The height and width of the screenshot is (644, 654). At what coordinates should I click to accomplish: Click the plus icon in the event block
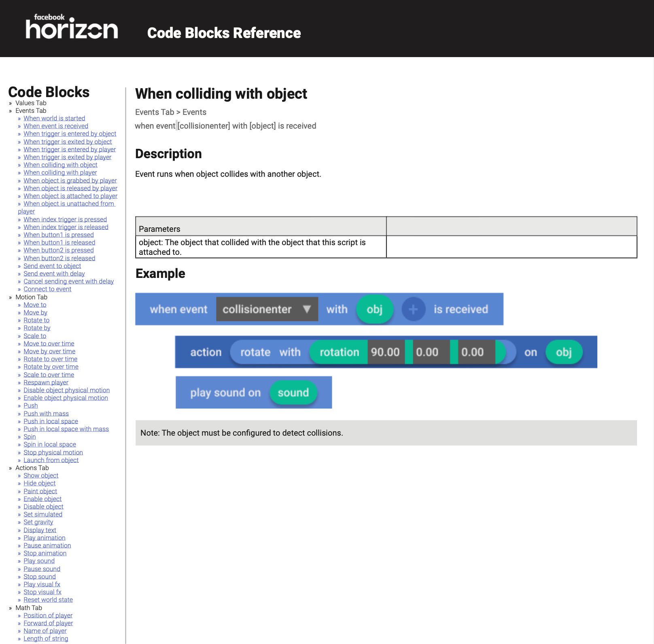pyautogui.click(x=413, y=309)
